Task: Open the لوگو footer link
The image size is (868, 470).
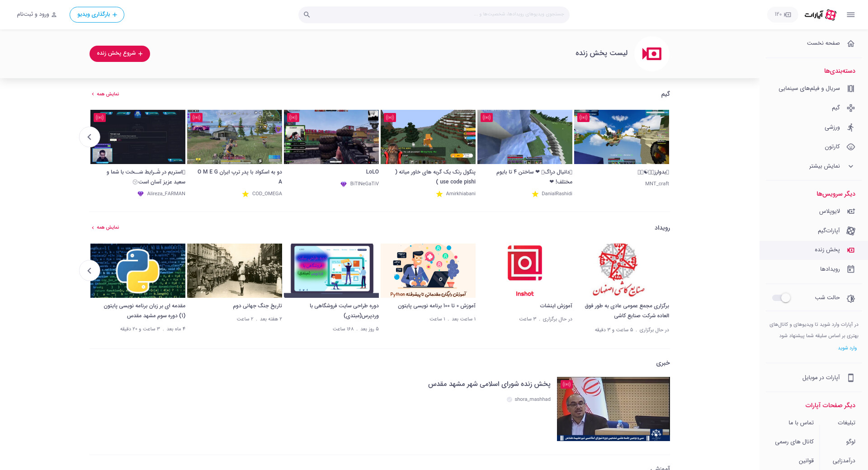Action: click(x=851, y=442)
